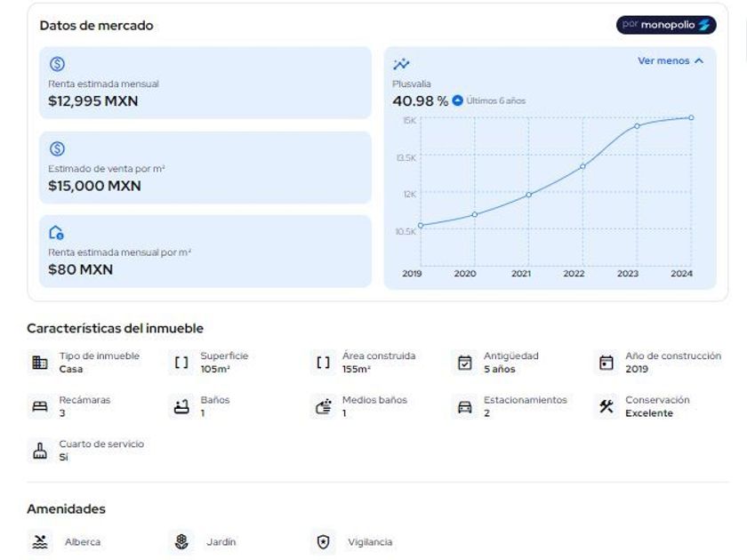Viewport: 747px width, 560px height.
Task: Collapse market data with Ver menos
Action: (671, 61)
